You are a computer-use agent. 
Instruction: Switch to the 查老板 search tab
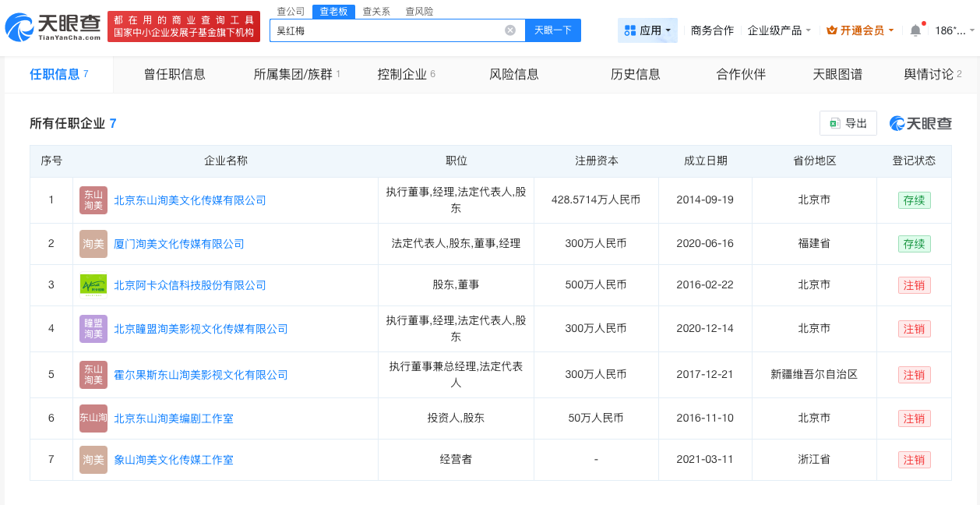click(334, 12)
